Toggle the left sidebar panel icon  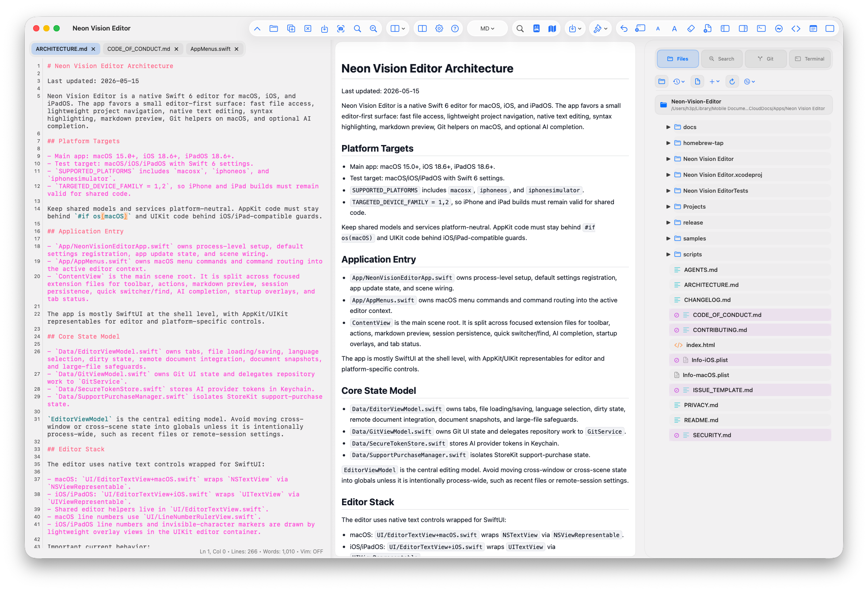(x=725, y=29)
